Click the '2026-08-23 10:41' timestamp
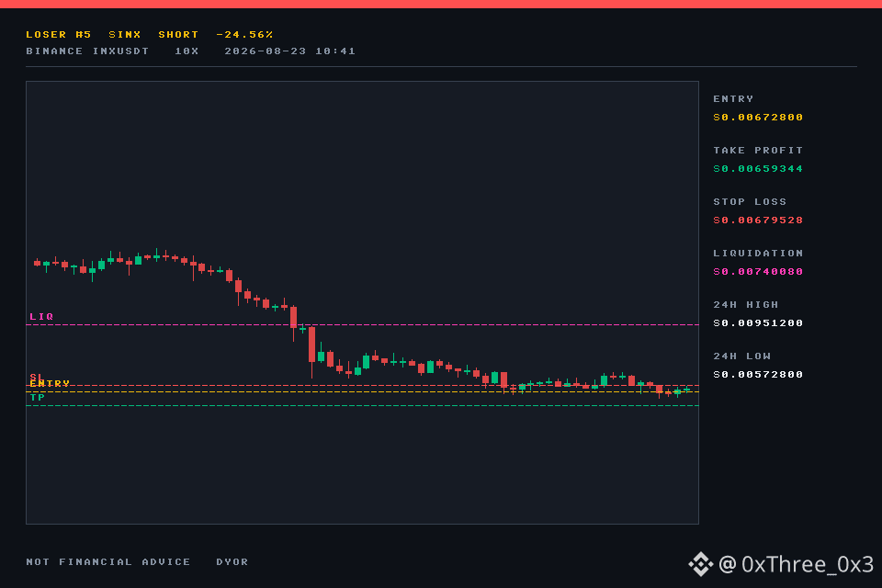The height and width of the screenshot is (588, 882). pyautogui.click(x=289, y=51)
